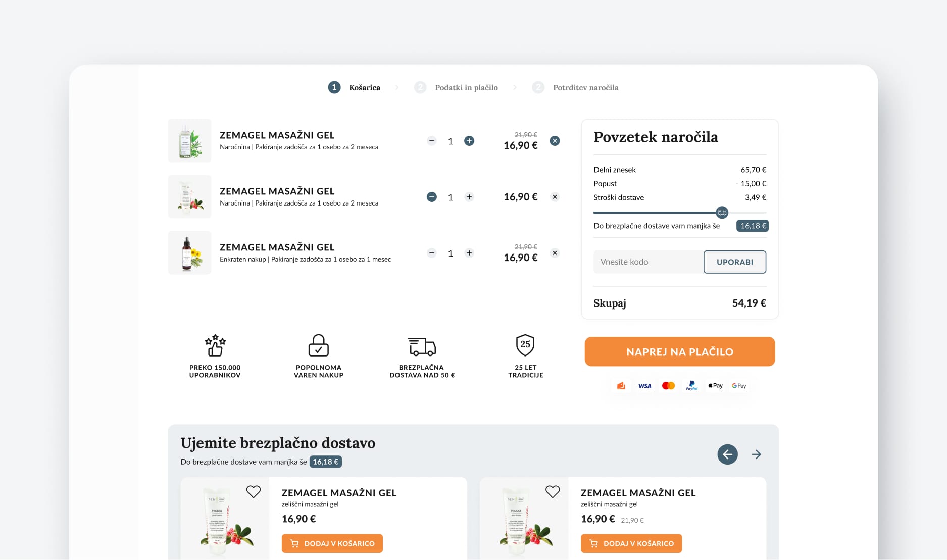Click heart icon on second recommended product
Screen dimensions: 947x560
tap(553, 491)
